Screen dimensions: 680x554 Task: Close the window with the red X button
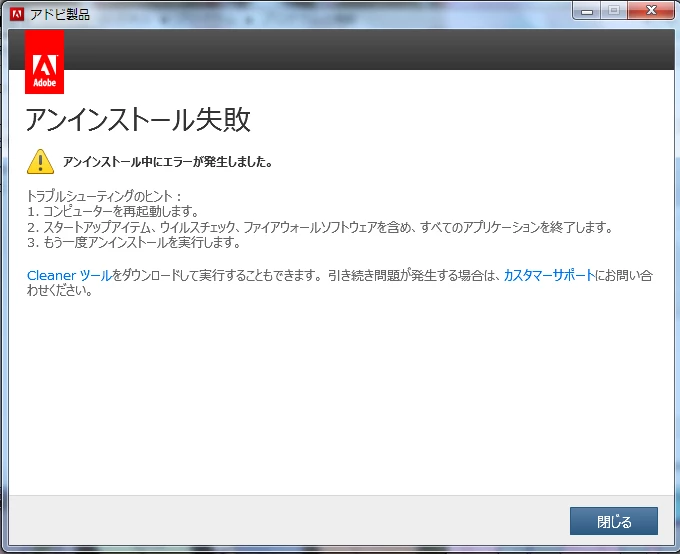tap(651, 11)
